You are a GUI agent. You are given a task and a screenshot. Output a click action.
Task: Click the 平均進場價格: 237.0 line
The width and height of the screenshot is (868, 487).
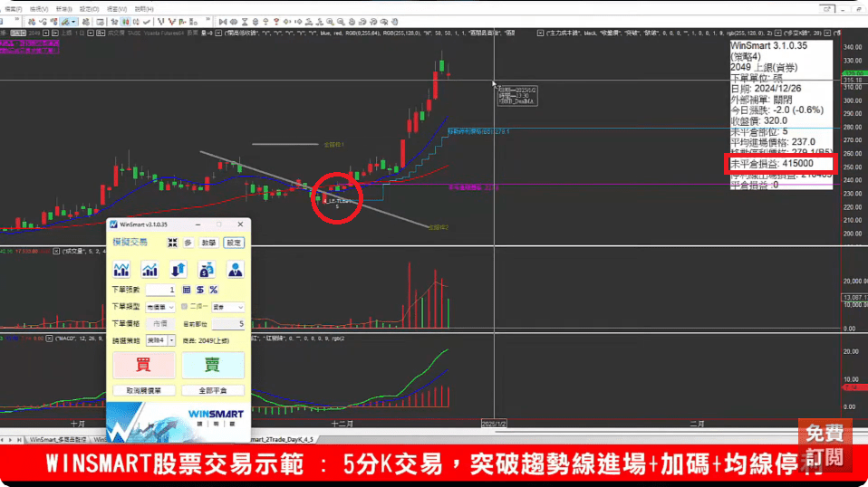pos(773,142)
